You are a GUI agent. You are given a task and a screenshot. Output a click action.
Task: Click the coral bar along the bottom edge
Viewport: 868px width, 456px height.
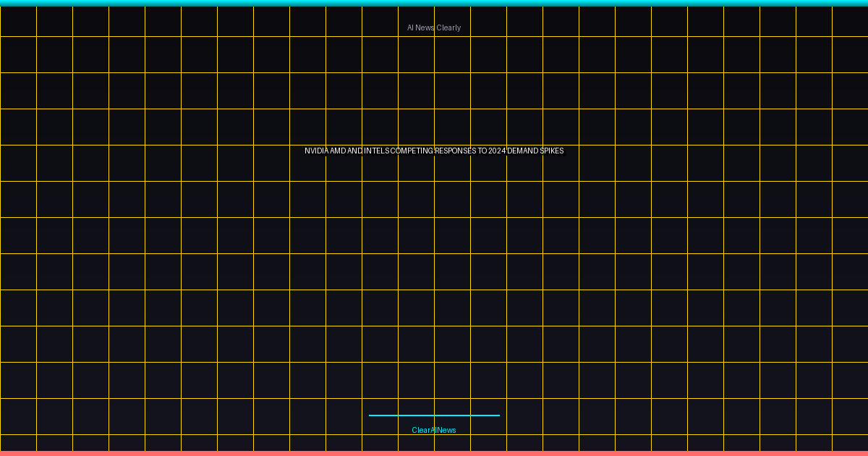pos(434,453)
